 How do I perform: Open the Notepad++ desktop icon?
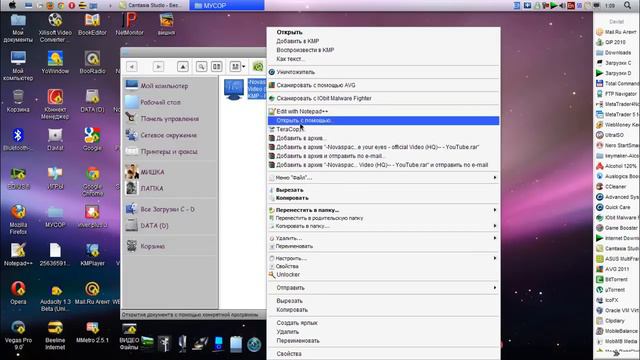pos(18,254)
